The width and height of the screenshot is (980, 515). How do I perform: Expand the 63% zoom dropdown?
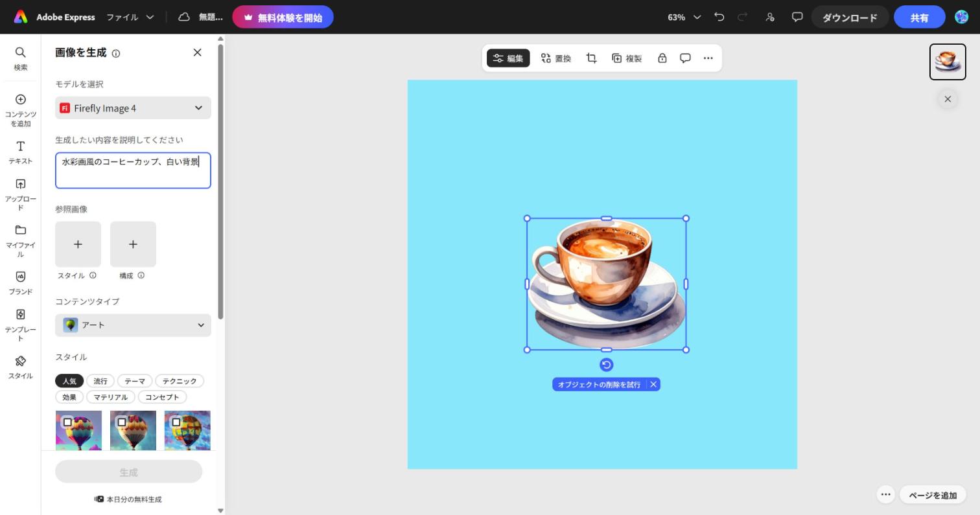684,17
